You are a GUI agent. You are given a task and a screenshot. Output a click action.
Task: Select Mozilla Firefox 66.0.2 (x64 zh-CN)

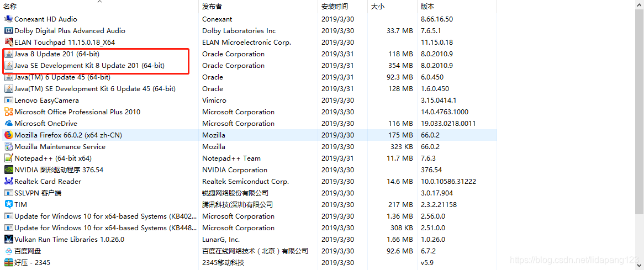click(68, 135)
